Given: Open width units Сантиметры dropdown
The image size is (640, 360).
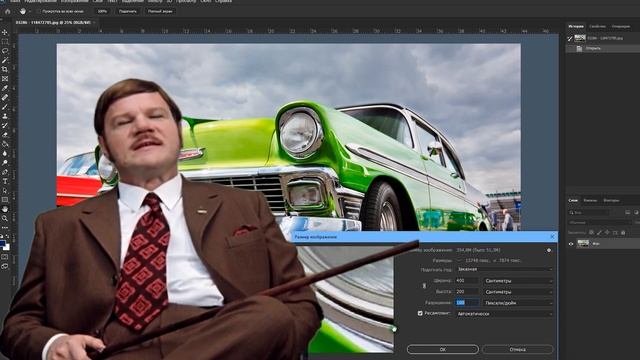Looking at the screenshot, I should coord(518,281).
